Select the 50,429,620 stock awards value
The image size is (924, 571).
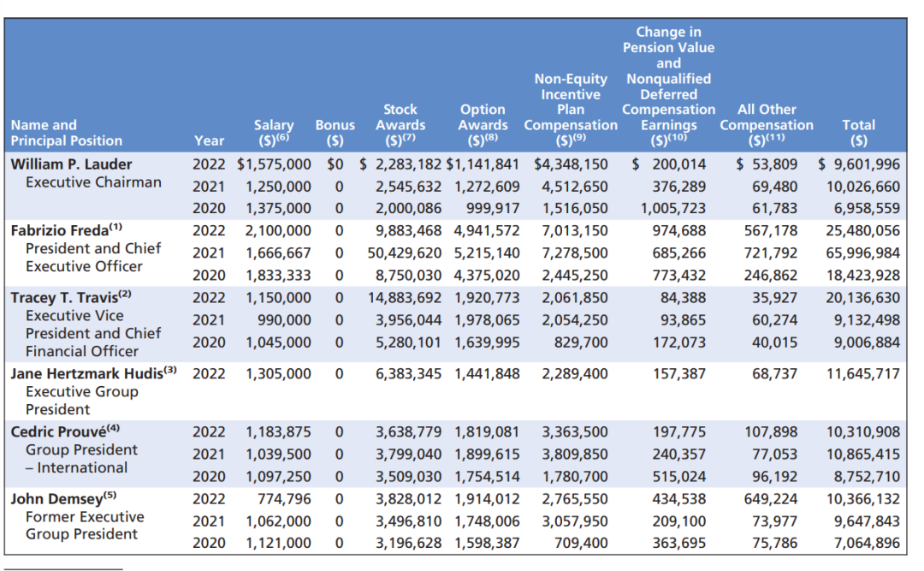[x=407, y=253]
